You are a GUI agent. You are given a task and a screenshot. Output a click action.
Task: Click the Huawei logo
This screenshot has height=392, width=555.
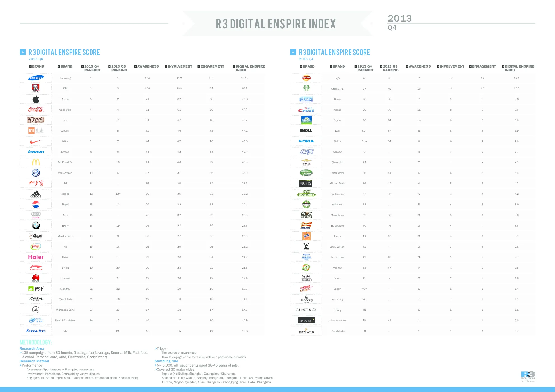pos(36,278)
